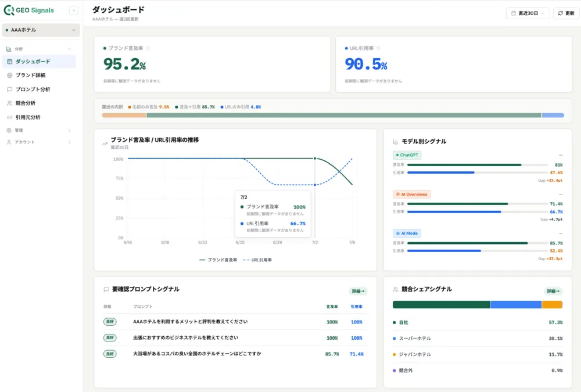The image size is (581, 392).
Task: Click the 95.2% brand mention value
Action: (x=124, y=64)
